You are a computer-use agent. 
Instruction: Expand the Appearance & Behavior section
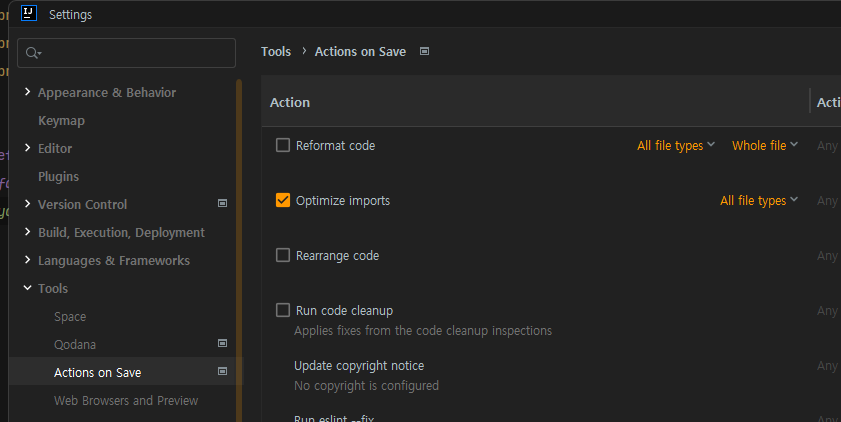(x=27, y=92)
